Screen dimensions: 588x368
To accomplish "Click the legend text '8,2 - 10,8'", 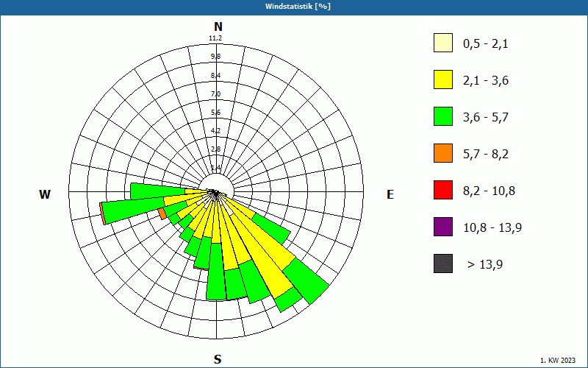I will (x=489, y=191).
